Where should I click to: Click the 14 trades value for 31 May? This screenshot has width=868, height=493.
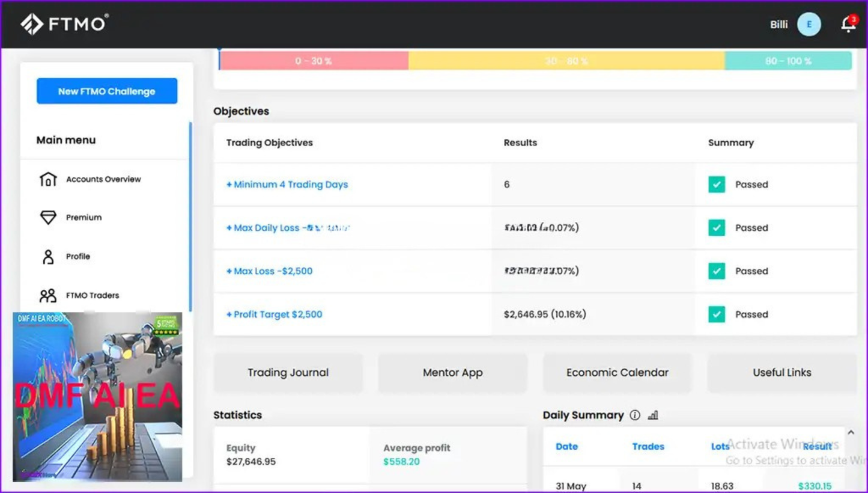pyautogui.click(x=637, y=486)
